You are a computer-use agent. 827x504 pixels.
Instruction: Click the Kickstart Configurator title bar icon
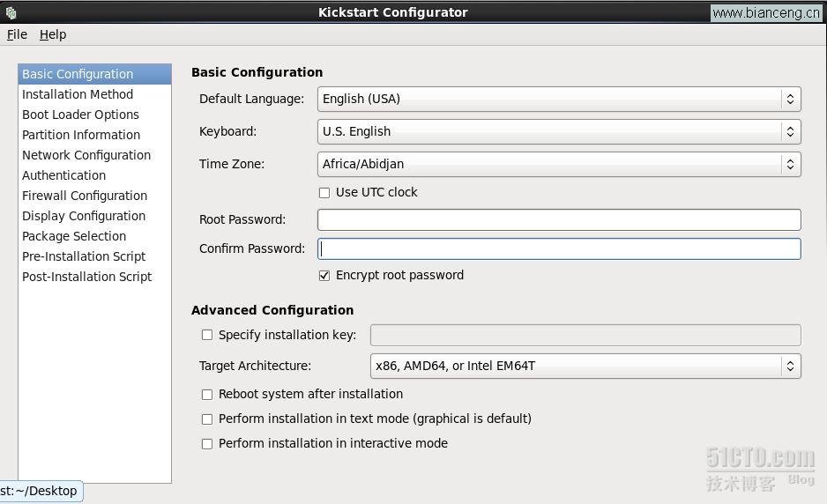(11, 12)
